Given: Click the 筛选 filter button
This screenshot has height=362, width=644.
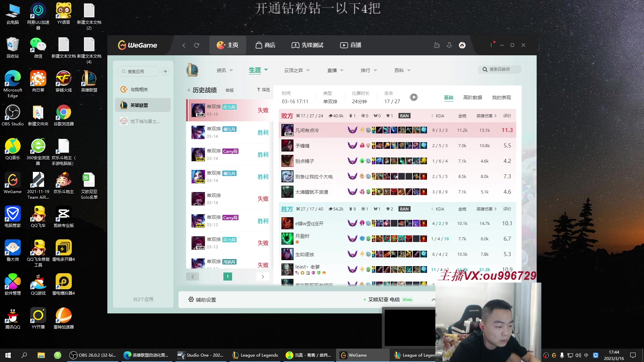Looking at the screenshot, I should [x=263, y=90].
